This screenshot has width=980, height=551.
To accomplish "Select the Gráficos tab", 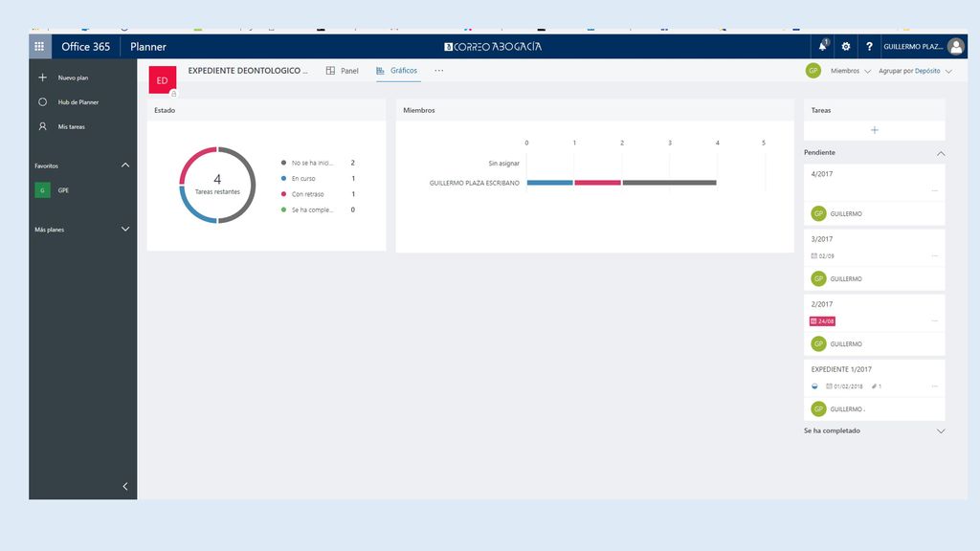I will click(397, 71).
